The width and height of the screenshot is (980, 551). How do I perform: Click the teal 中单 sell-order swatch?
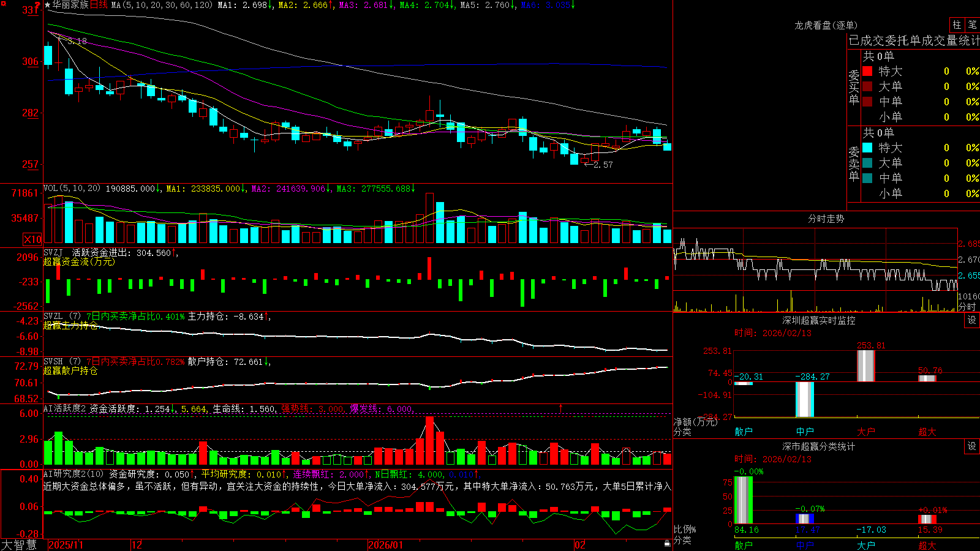click(x=867, y=178)
